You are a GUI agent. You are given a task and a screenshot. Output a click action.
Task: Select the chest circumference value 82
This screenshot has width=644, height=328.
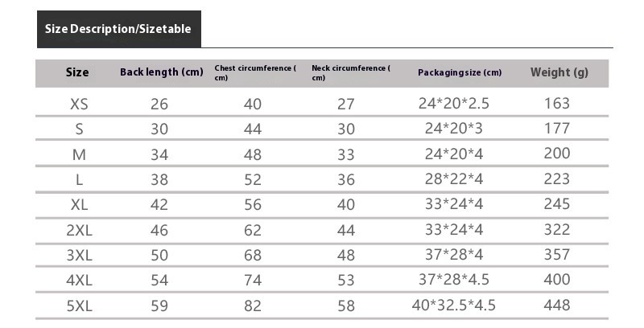coord(253,305)
